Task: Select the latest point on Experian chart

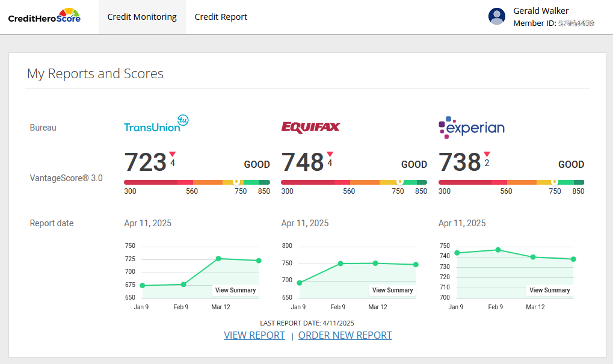Action: point(573,259)
